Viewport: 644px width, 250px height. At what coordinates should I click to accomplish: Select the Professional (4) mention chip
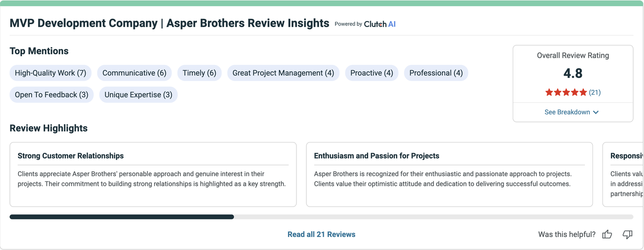tap(436, 73)
